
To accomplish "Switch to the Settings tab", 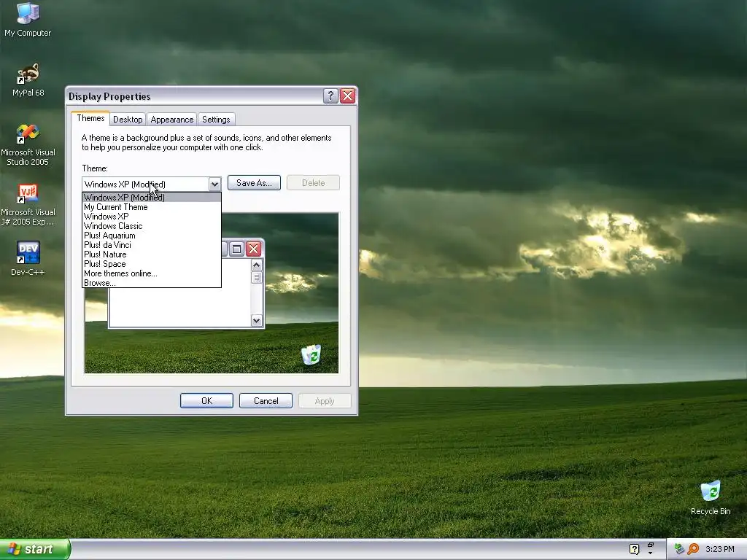I will click(x=216, y=120).
